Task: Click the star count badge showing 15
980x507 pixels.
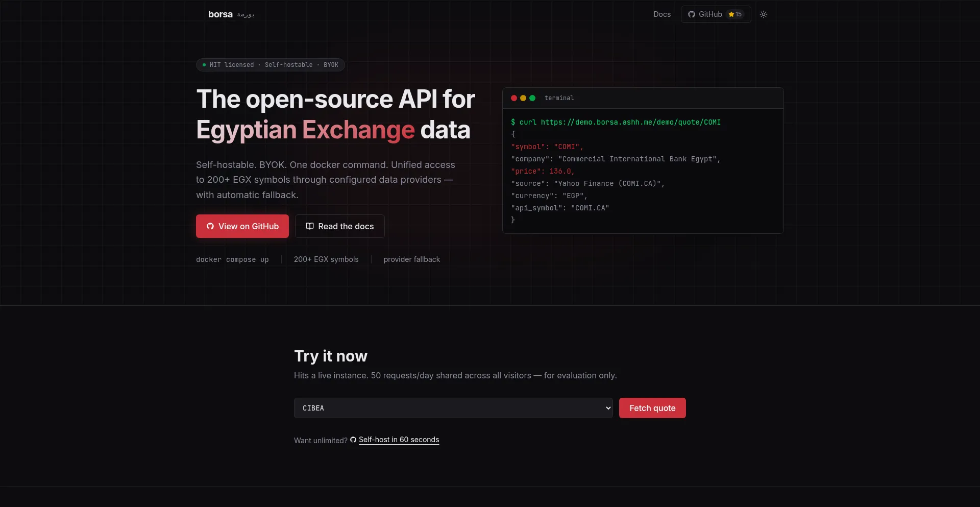Action: [735, 14]
